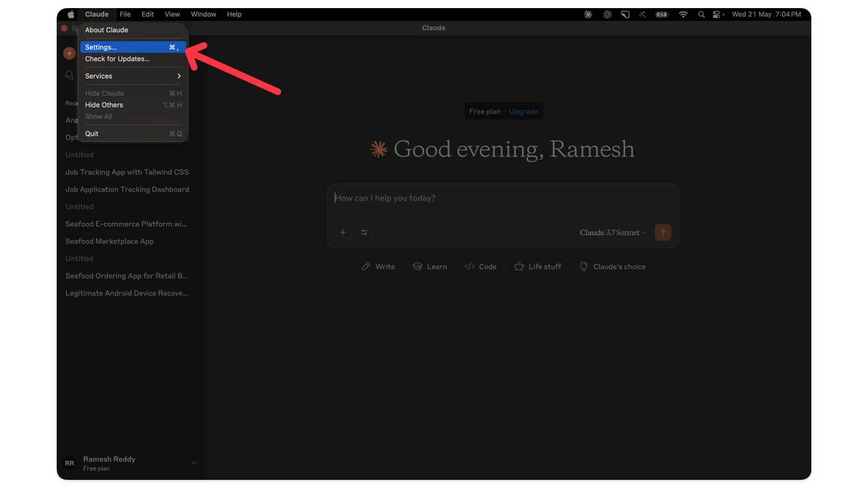
Task: Open the search and tools sliders icon
Action: (364, 232)
